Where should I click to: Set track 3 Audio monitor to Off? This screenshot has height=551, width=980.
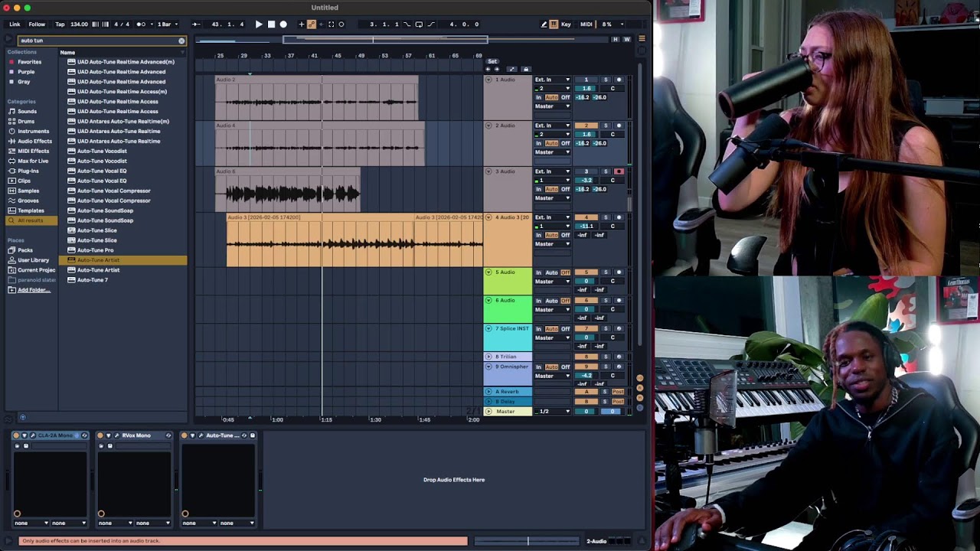click(x=565, y=189)
